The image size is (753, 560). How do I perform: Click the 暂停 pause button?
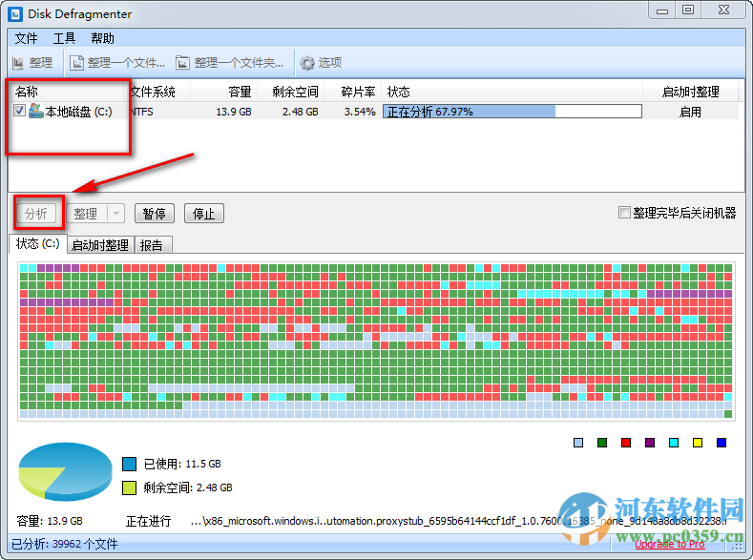[x=155, y=214]
